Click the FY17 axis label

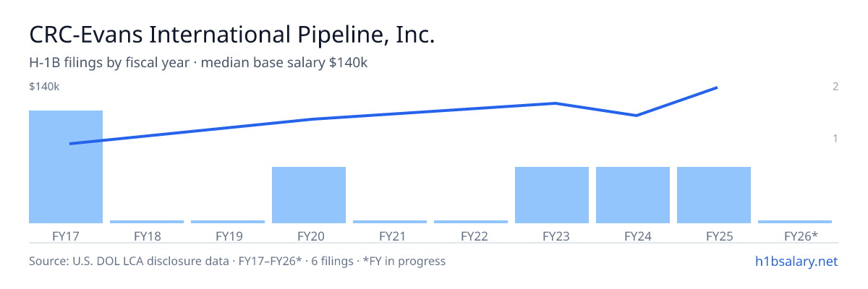[x=66, y=236]
